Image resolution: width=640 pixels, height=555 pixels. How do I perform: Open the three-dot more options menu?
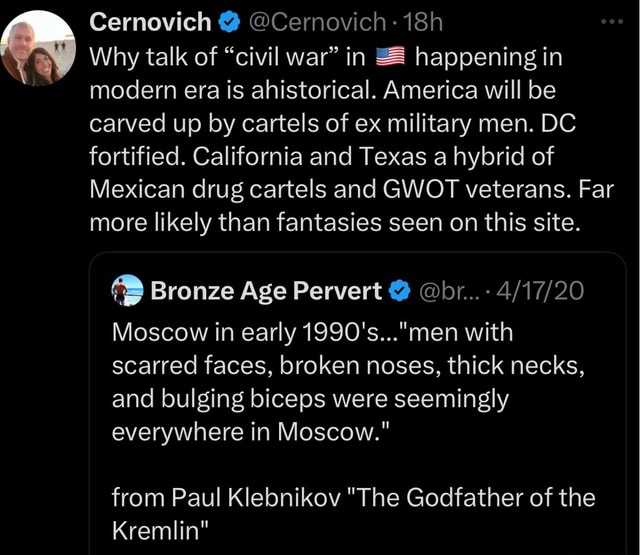(x=611, y=20)
